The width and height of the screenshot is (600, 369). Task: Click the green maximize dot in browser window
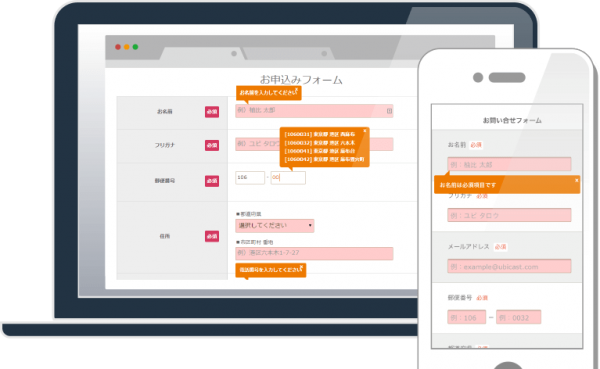(x=135, y=47)
